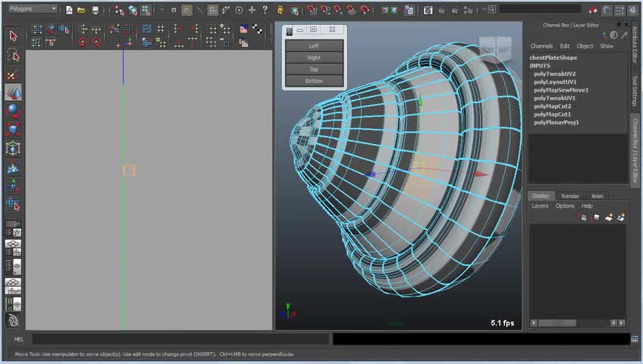This screenshot has height=364, width=643.
Task: Toggle the snap to points magnet
Action: (338, 10)
